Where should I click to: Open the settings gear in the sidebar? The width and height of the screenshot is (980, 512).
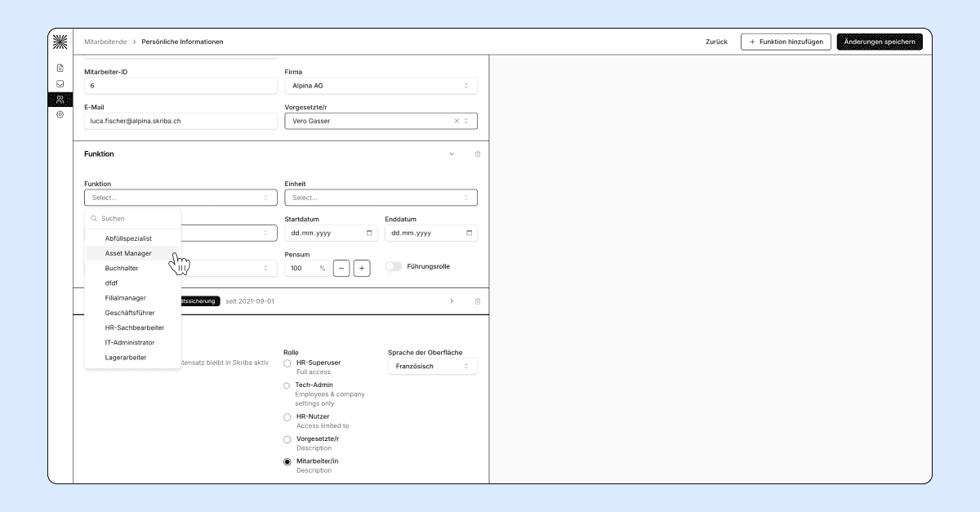pyautogui.click(x=60, y=115)
